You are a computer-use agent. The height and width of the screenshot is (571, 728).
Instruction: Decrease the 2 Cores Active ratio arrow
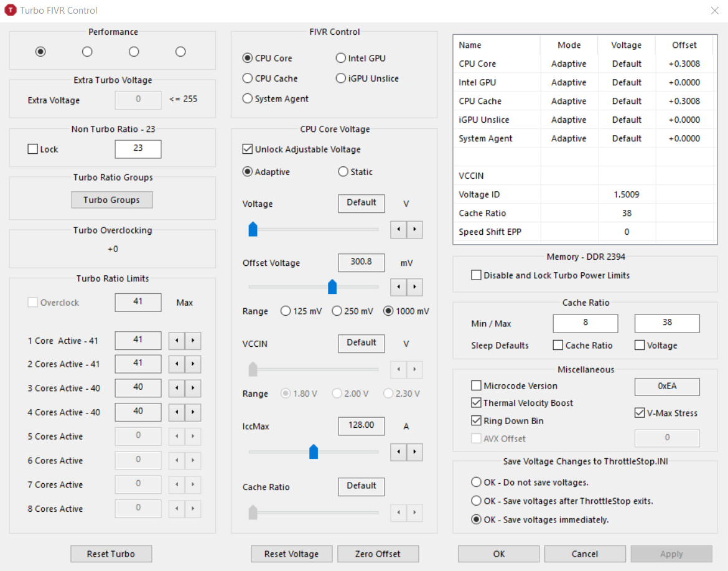point(177,364)
